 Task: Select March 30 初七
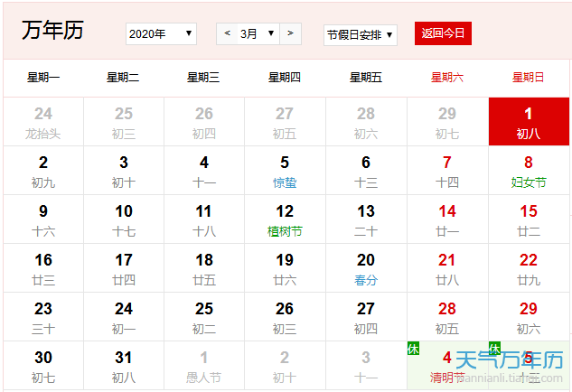pyautogui.click(x=43, y=366)
